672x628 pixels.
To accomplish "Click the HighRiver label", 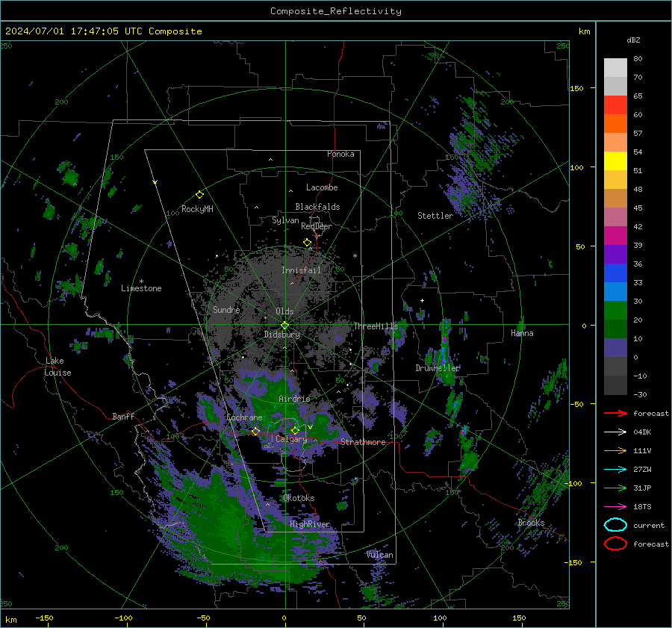I will click(310, 524).
